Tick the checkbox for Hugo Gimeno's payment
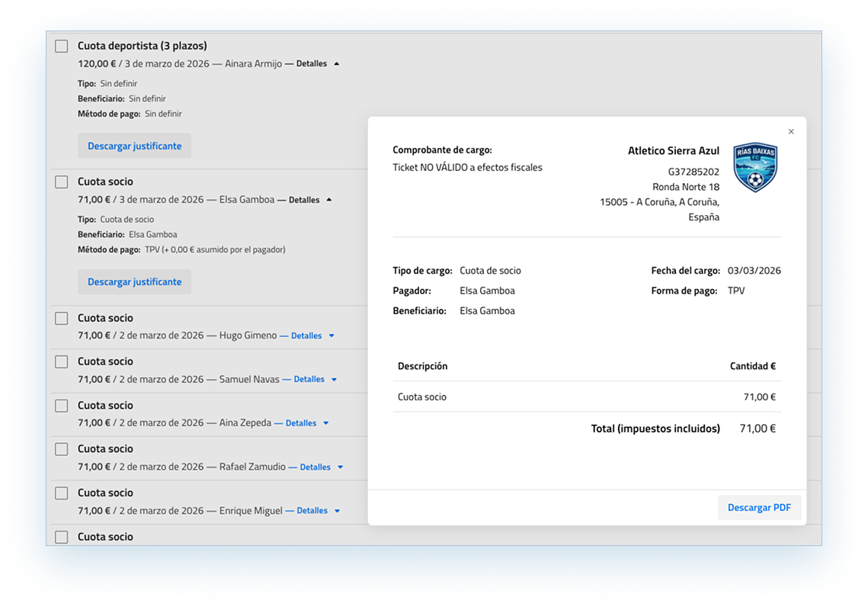Viewport: 868px width, 607px height. pyautogui.click(x=62, y=319)
